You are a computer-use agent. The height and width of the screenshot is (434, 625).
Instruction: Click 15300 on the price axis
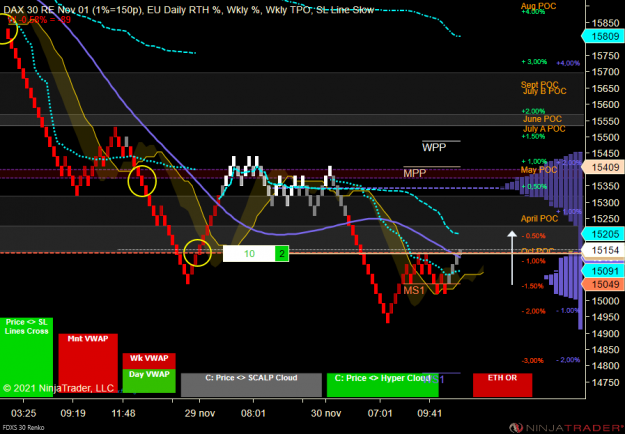point(604,202)
